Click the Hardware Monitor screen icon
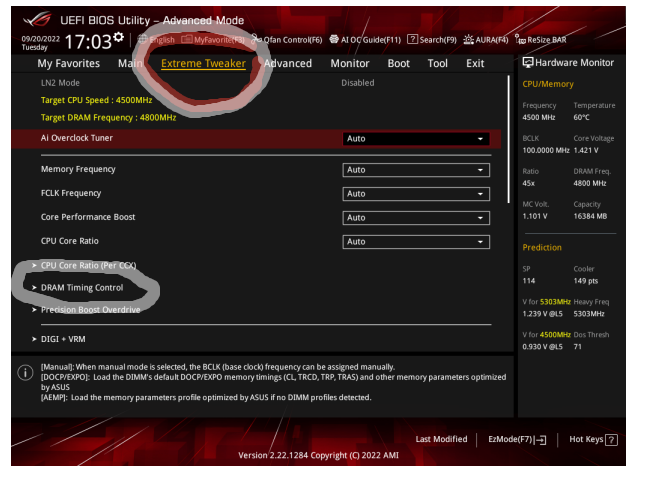 point(528,63)
